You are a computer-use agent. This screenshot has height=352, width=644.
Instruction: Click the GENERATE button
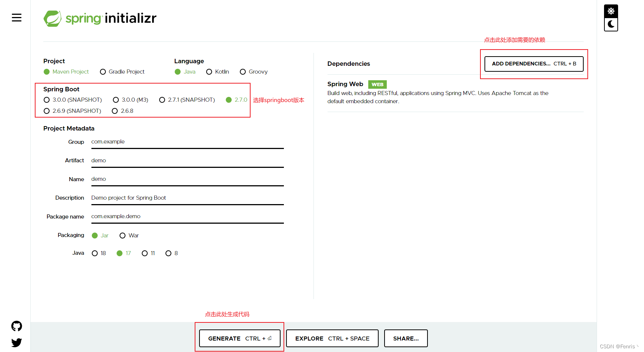coord(240,338)
